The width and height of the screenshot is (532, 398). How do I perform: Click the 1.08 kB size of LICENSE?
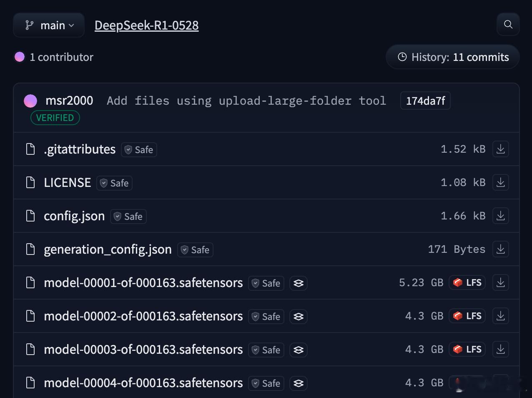tap(463, 182)
